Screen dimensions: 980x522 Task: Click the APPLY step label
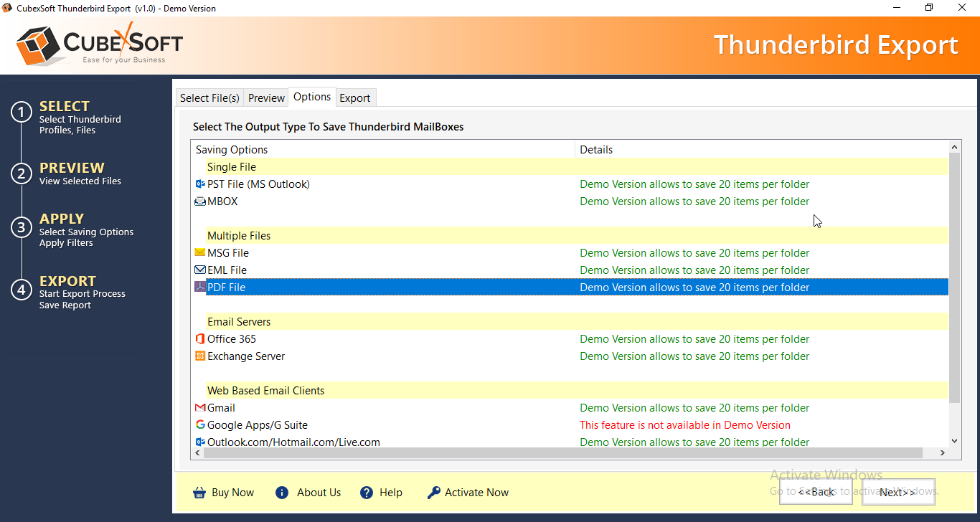62,219
